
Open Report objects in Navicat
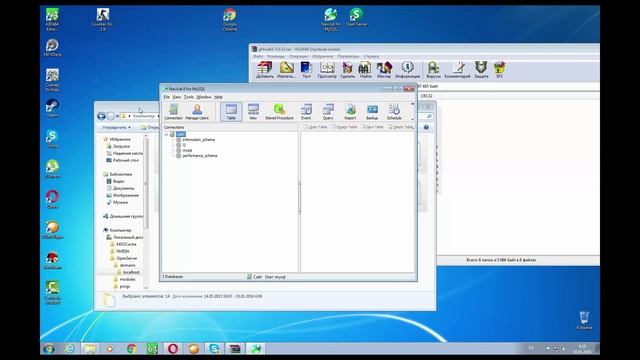[x=350, y=111]
